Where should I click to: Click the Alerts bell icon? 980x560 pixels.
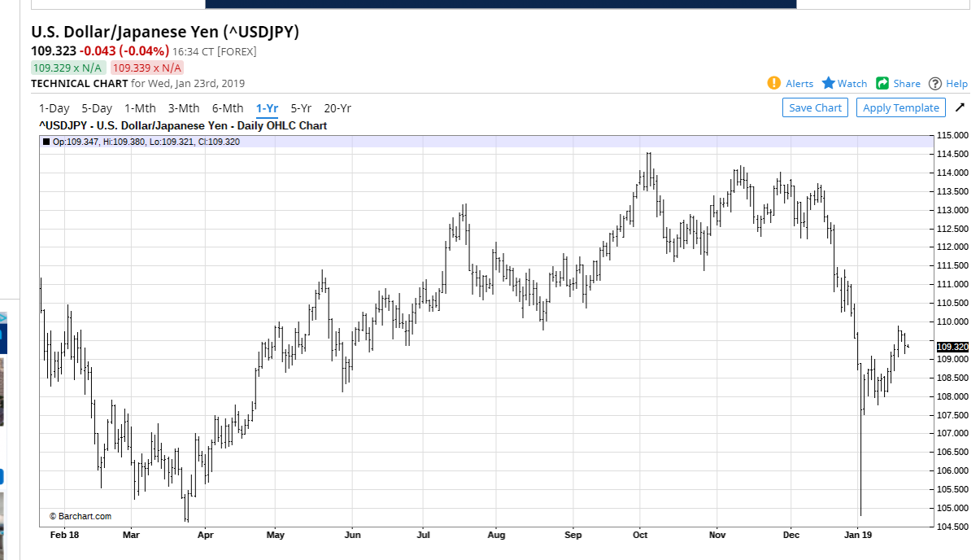[774, 83]
